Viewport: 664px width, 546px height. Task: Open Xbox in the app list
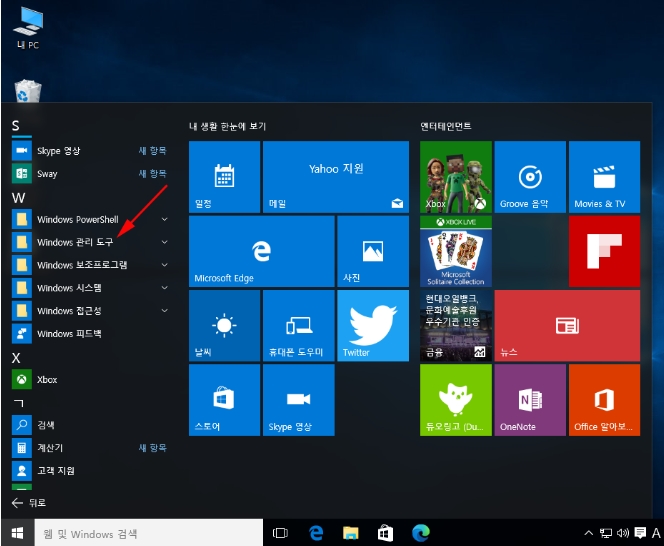pyautogui.click(x=91, y=380)
